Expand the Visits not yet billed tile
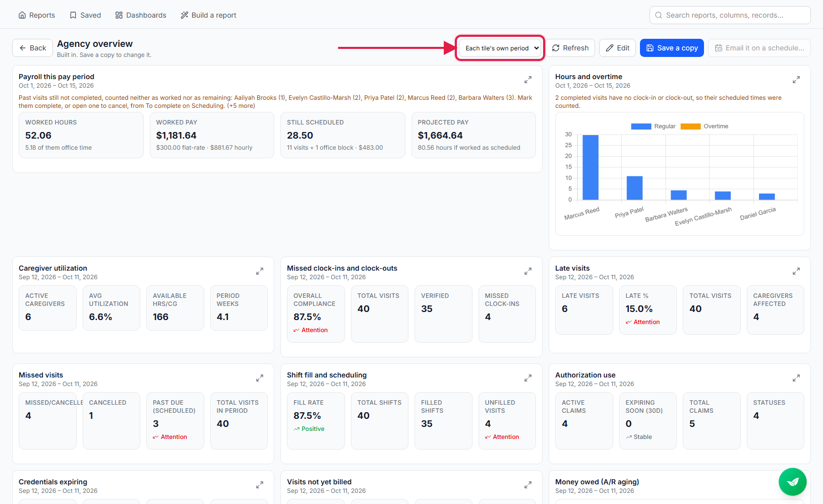This screenshot has height=504, width=823. tap(528, 485)
